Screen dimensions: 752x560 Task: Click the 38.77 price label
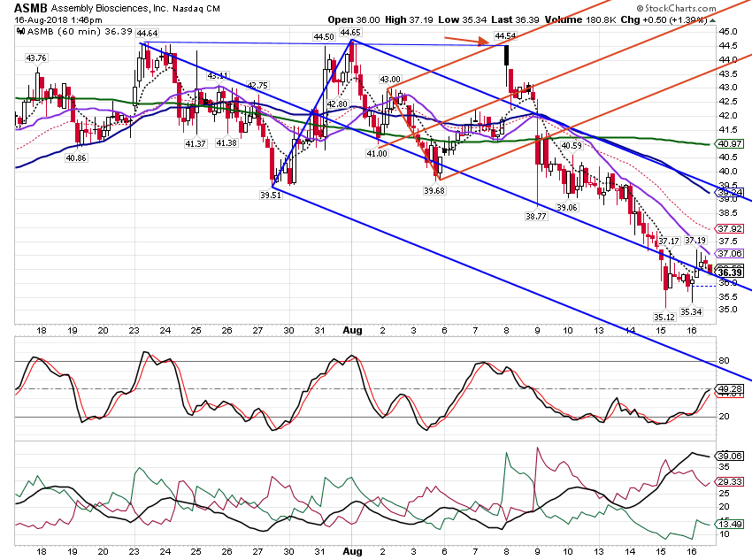(536, 216)
